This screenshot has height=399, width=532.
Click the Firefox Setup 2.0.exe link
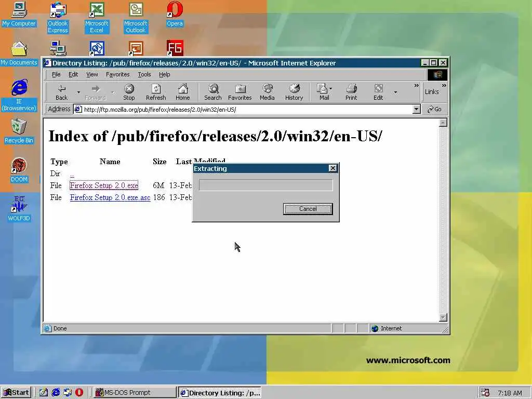(104, 185)
